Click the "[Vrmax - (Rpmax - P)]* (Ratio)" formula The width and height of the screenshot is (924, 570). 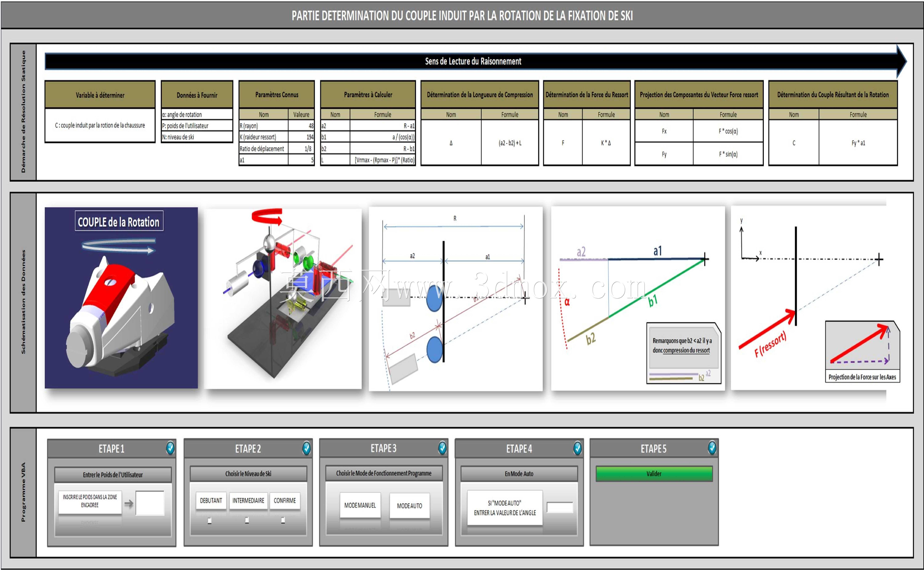[x=383, y=160]
